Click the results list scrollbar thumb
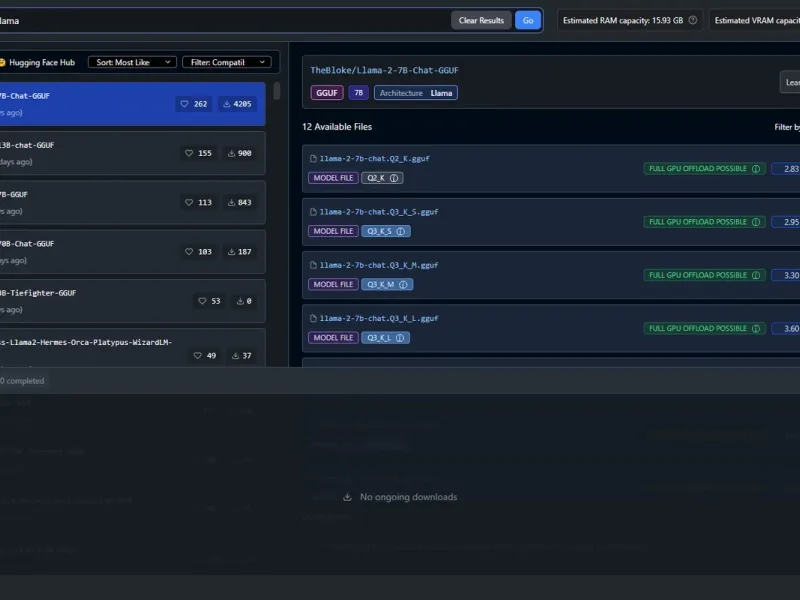 (277, 91)
